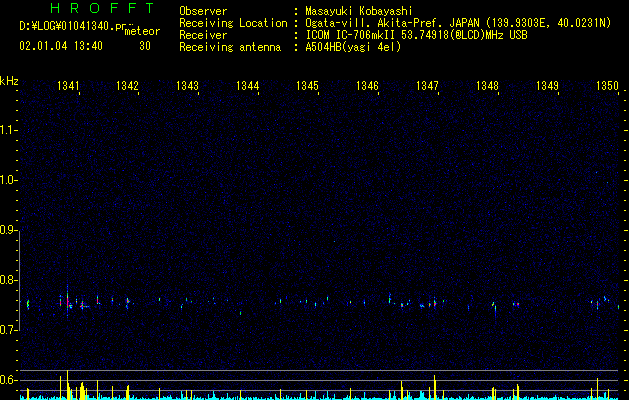Screen dimensions: 629x400
Task: Click the 1342 time axis label
Action: [127, 85]
